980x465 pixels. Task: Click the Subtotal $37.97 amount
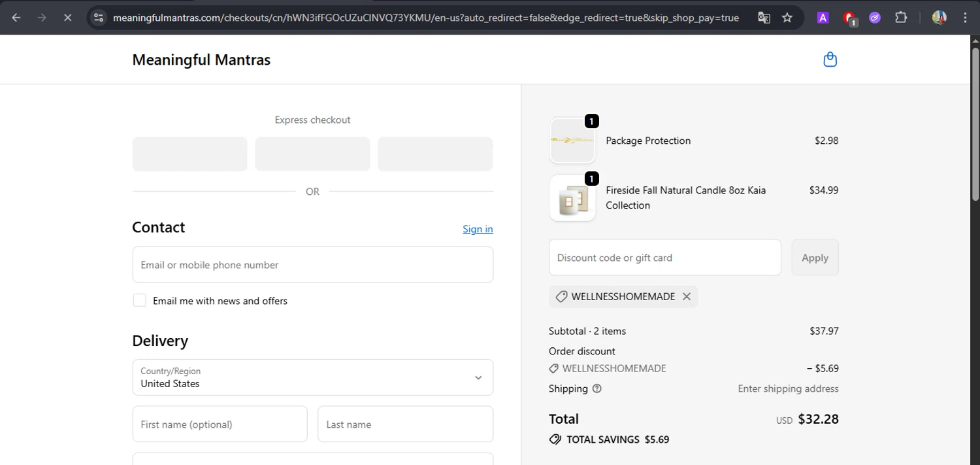[824, 331]
